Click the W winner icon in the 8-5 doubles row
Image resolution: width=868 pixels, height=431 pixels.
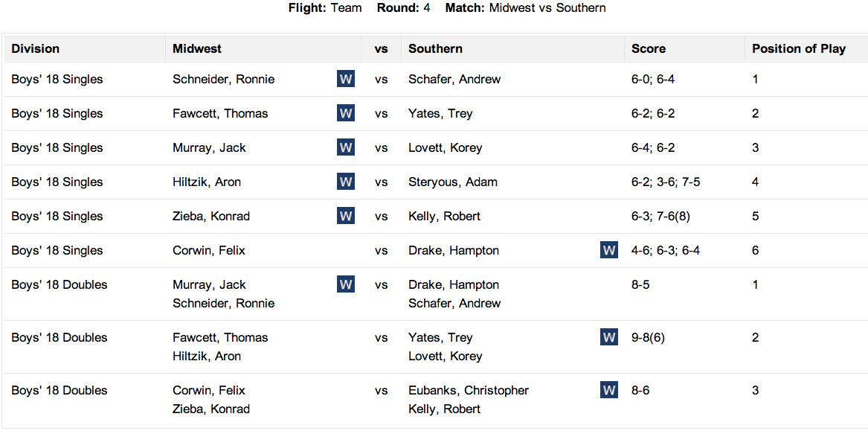tap(345, 284)
